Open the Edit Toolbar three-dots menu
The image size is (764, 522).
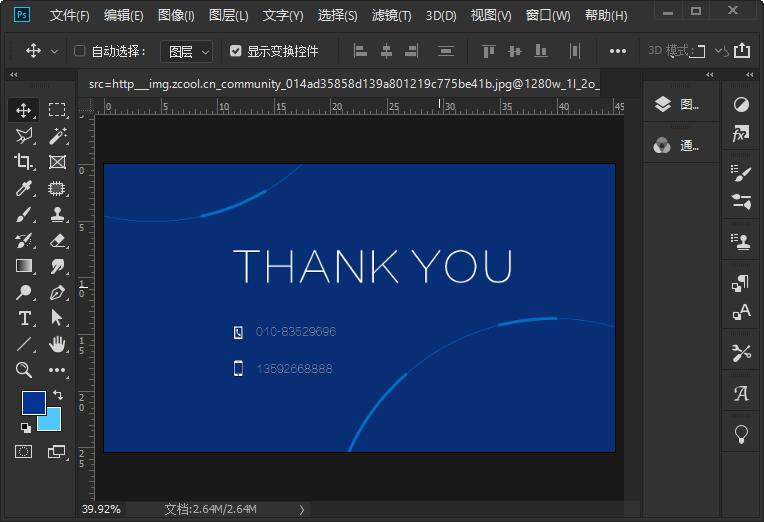point(57,370)
